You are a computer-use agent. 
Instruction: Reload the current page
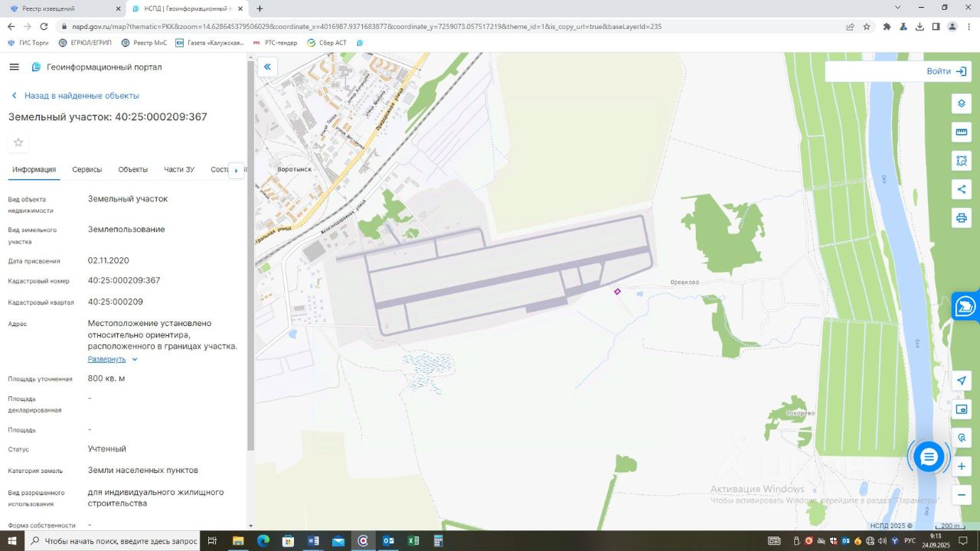44,26
